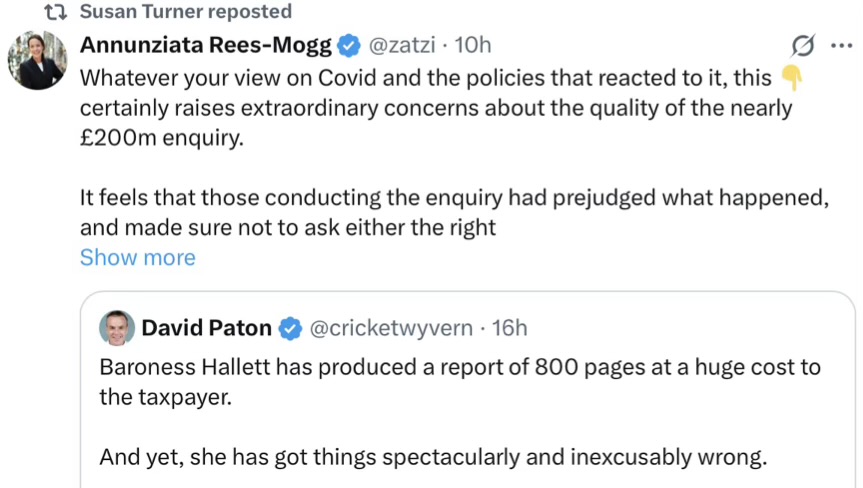Click verified badge next to Annunziata Rees-Mogg

(x=348, y=45)
